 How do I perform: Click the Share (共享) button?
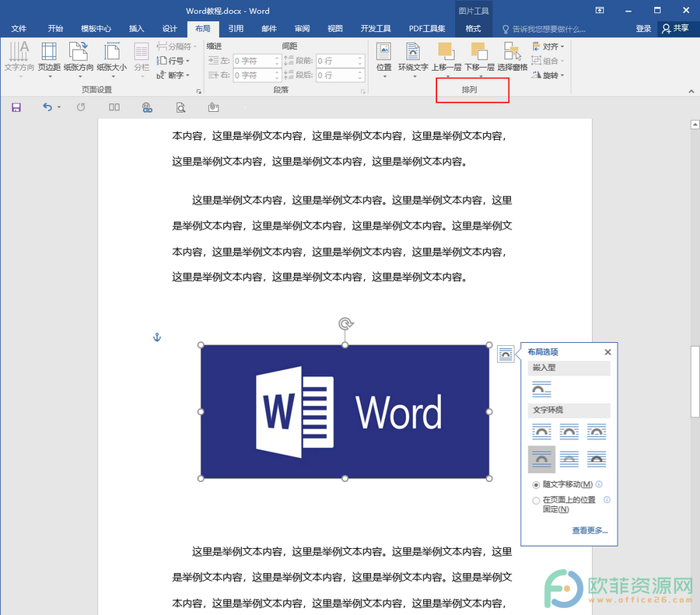[676, 29]
